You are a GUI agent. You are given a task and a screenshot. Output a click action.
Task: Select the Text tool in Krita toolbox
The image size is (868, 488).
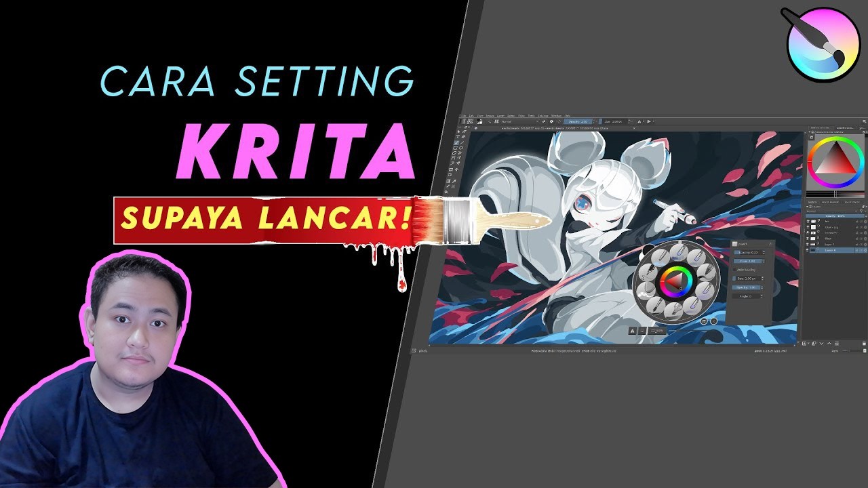(x=458, y=136)
